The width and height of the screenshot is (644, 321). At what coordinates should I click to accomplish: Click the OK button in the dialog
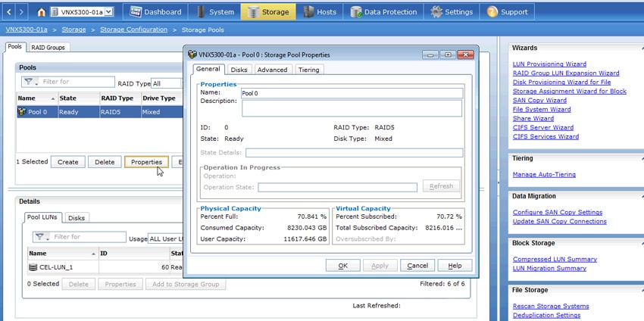click(x=343, y=266)
